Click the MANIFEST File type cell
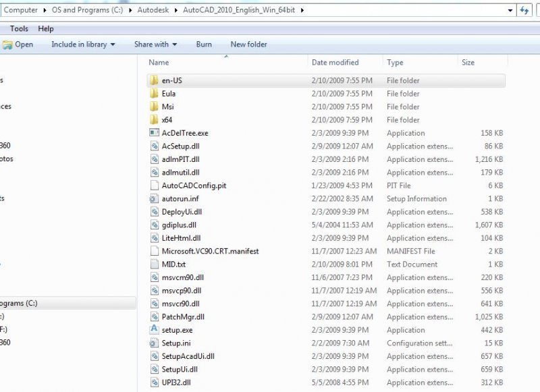Screen dimensions: 540x392 coord(410,251)
